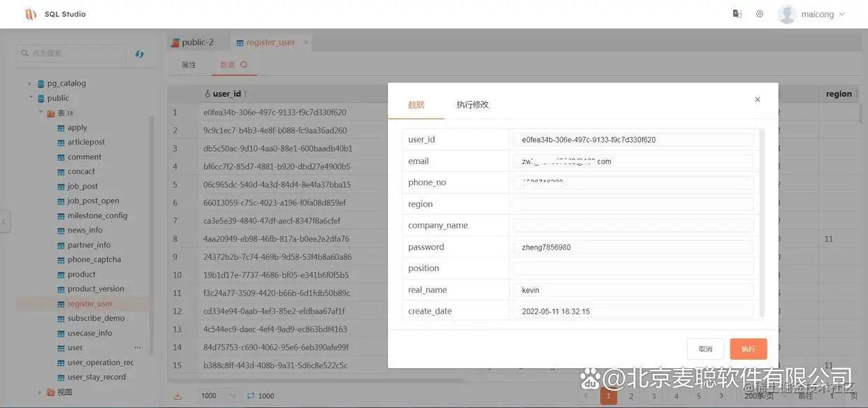This screenshot has width=868, height=408.
Task: Click the dialog's vertical scrollbar
Action: click(762, 222)
